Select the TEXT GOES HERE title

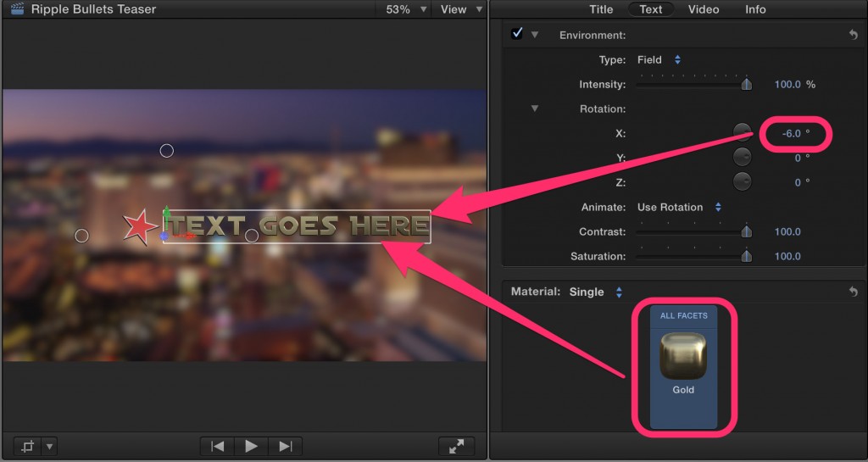(x=298, y=225)
